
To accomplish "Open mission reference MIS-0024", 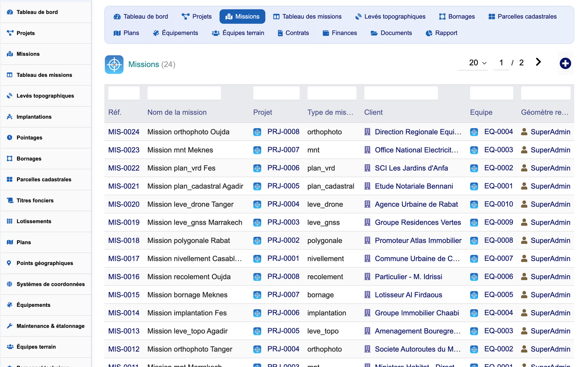I will click(x=124, y=132).
